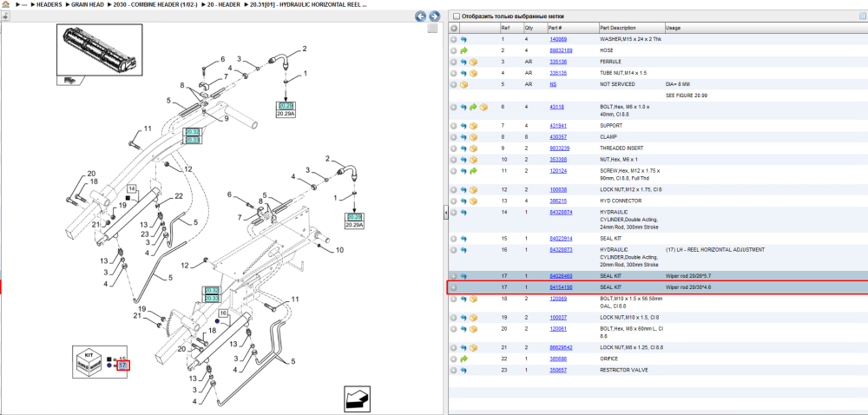The height and width of the screenshot is (415, 868).
Task: Add the WASHER row to the parts list
Action: (454, 40)
